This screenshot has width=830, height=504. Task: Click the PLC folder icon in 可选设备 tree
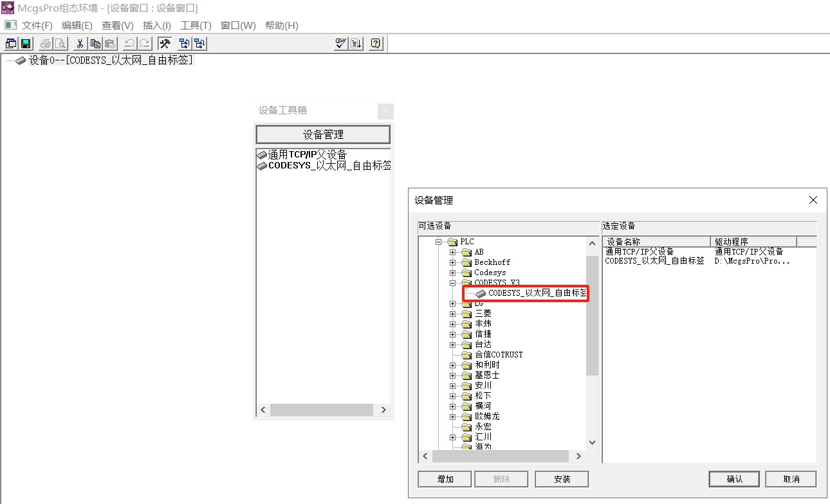(452, 242)
